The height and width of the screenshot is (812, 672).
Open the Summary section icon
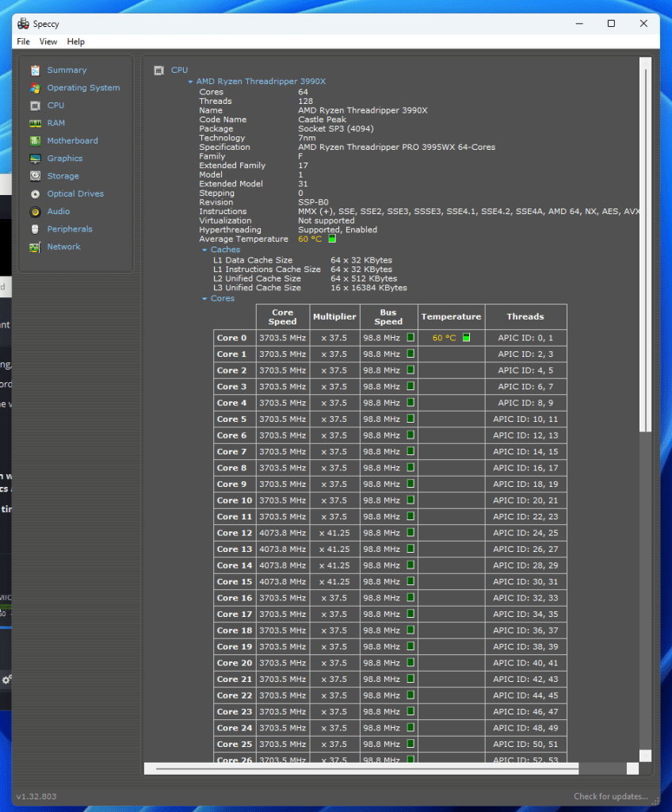tap(35, 70)
